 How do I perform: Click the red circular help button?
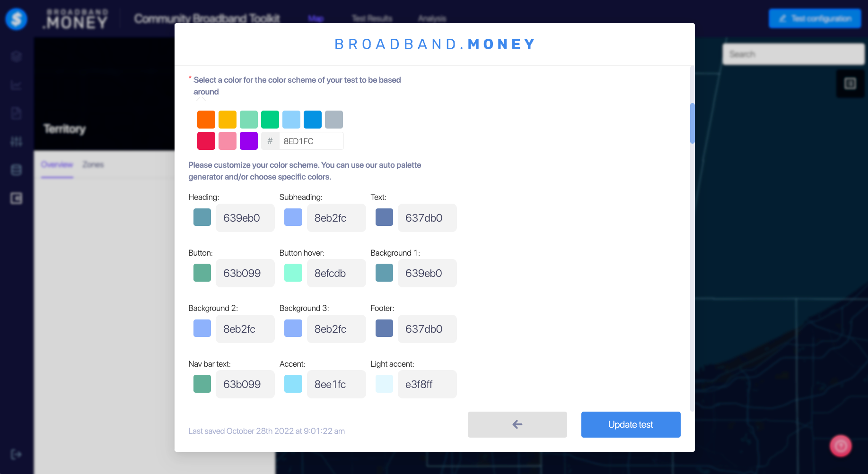tap(841, 446)
